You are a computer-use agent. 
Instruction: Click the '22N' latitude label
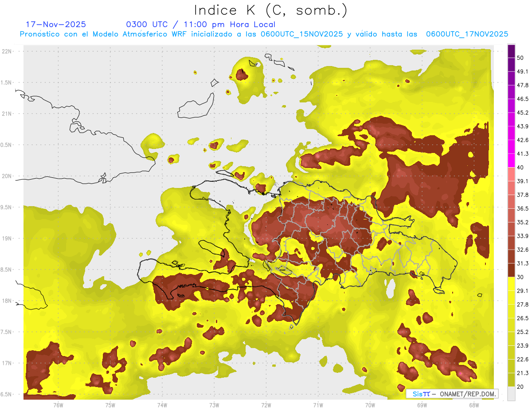pyautogui.click(x=8, y=51)
